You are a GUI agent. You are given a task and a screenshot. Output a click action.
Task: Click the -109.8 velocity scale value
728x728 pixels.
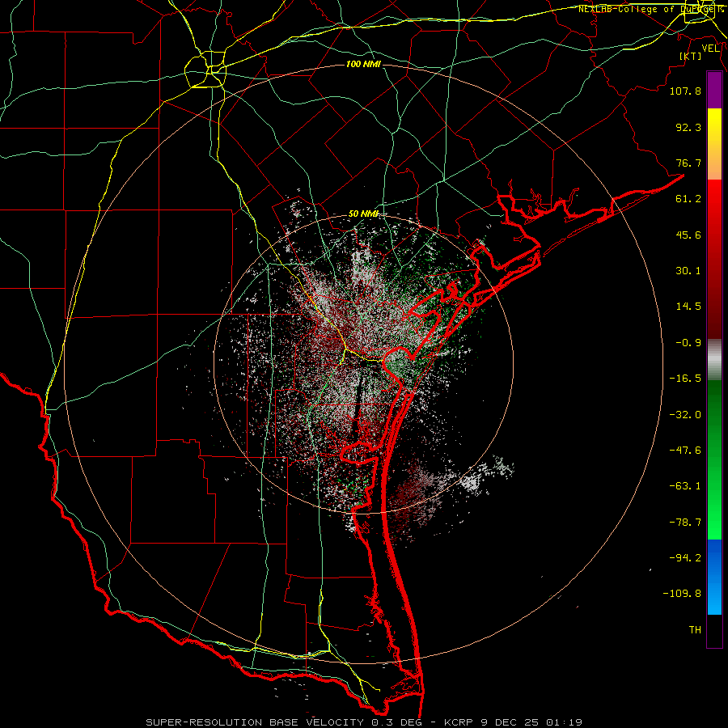coord(682,594)
